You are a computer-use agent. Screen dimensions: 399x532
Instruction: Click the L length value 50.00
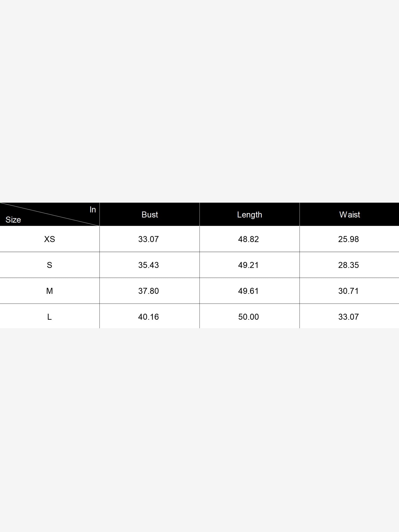point(248,317)
